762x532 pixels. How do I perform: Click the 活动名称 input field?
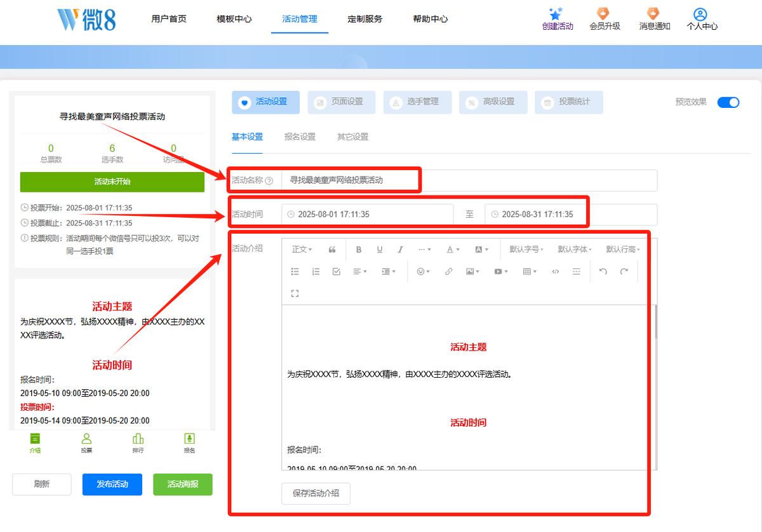pyautogui.click(x=469, y=180)
